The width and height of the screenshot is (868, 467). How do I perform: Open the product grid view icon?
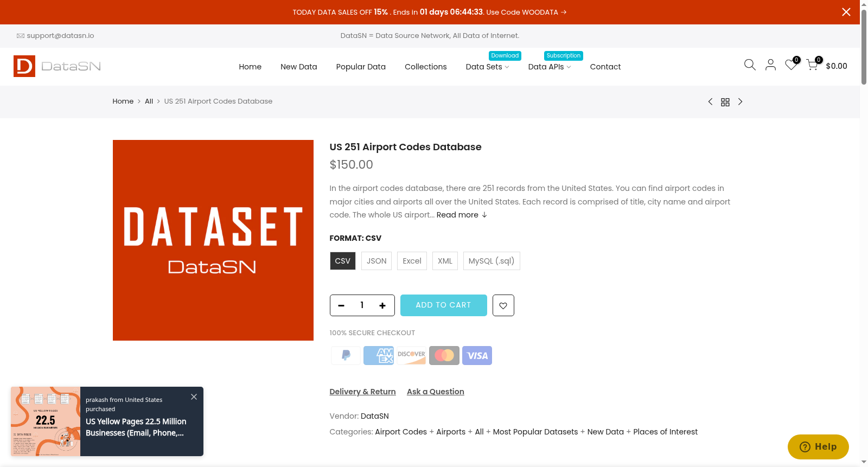(x=725, y=102)
